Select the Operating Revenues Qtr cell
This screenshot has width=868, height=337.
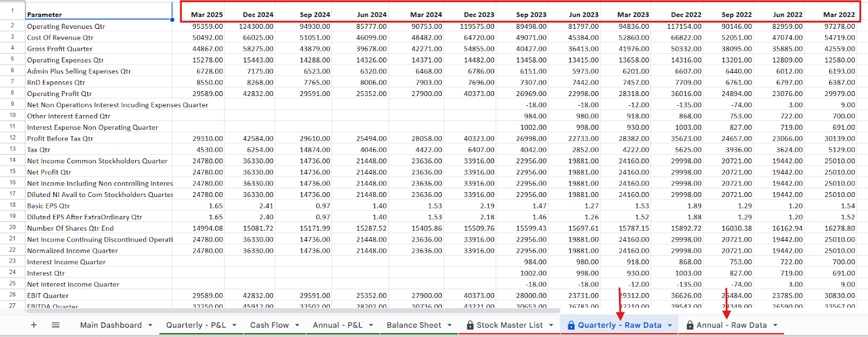(99, 26)
